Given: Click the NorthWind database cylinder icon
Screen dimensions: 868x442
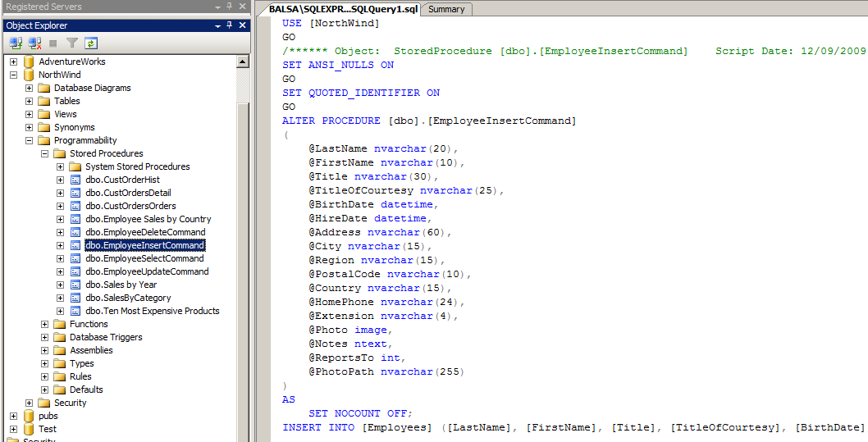Looking at the screenshot, I should (29, 75).
